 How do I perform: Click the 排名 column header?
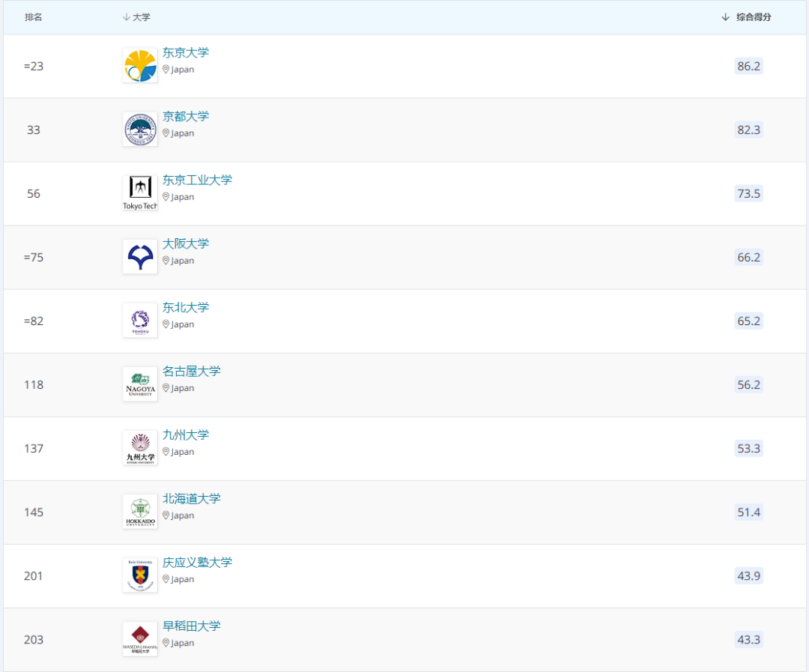click(x=34, y=17)
